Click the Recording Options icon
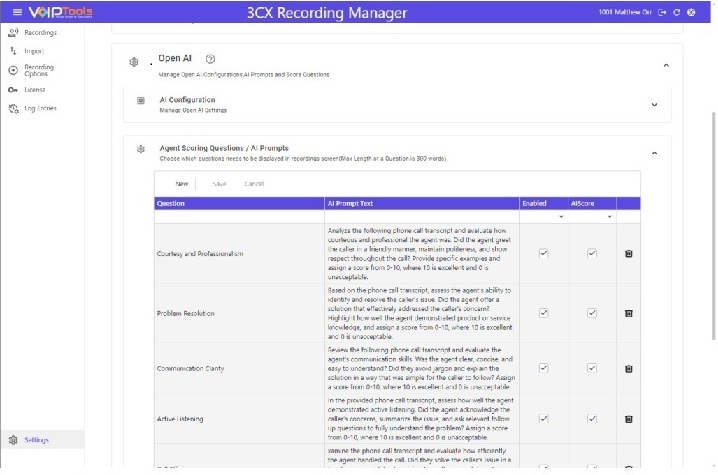The image size is (718, 475). click(13, 70)
